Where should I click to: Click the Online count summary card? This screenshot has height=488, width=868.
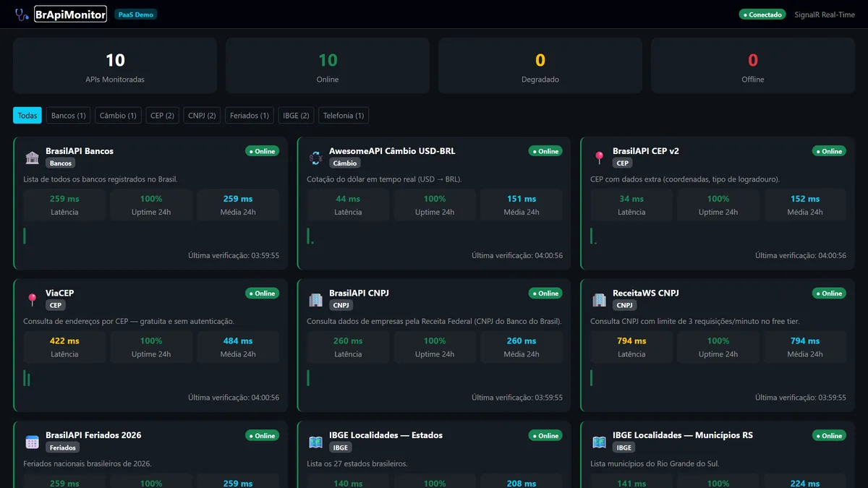tap(328, 66)
